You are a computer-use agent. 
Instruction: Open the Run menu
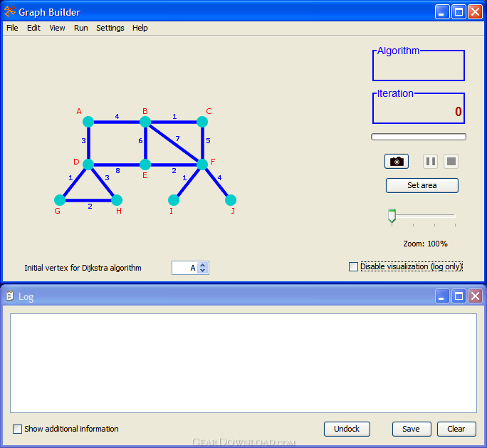(80, 28)
